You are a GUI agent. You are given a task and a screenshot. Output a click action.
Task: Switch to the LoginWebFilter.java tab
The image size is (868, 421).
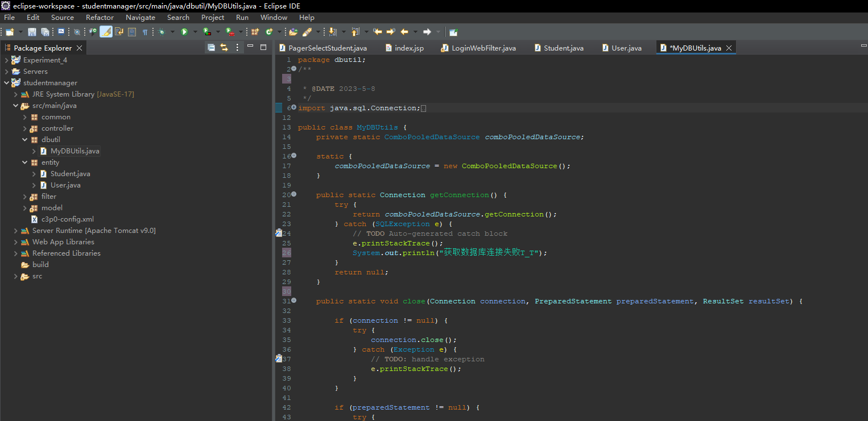coord(483,48)
